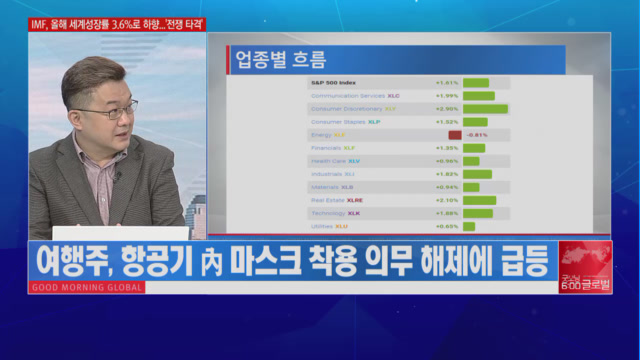Select the Consumer Discretionary green bar
This screenshot has width=640, height=360.
[485, 109]
